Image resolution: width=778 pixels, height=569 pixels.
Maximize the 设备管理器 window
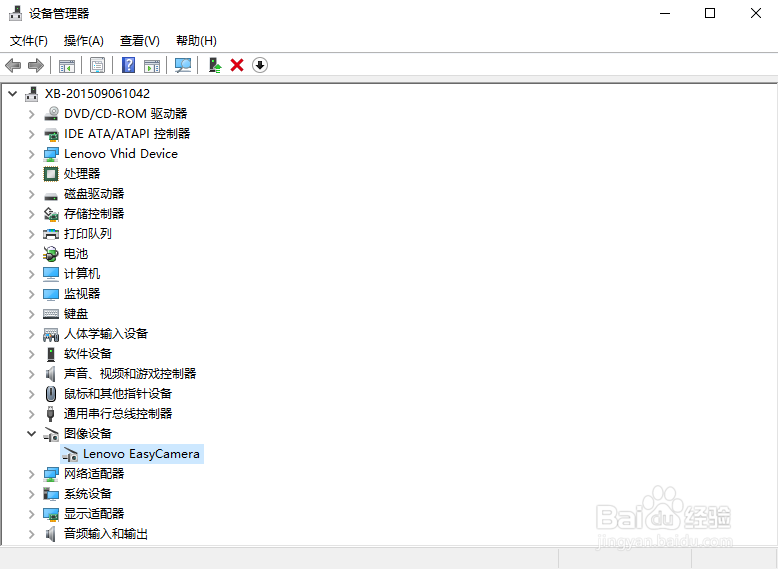pyautogui.click(x=710, y=13)
